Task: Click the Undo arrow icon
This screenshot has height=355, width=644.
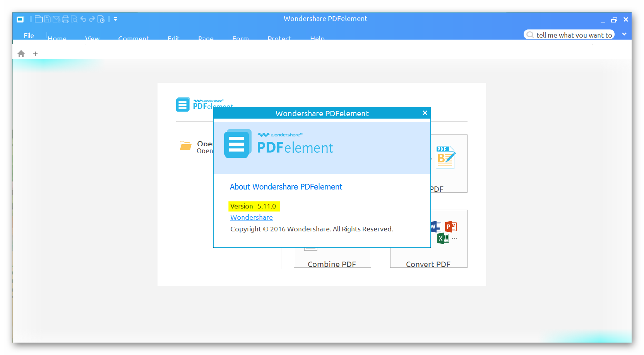Action: [83, 19]
